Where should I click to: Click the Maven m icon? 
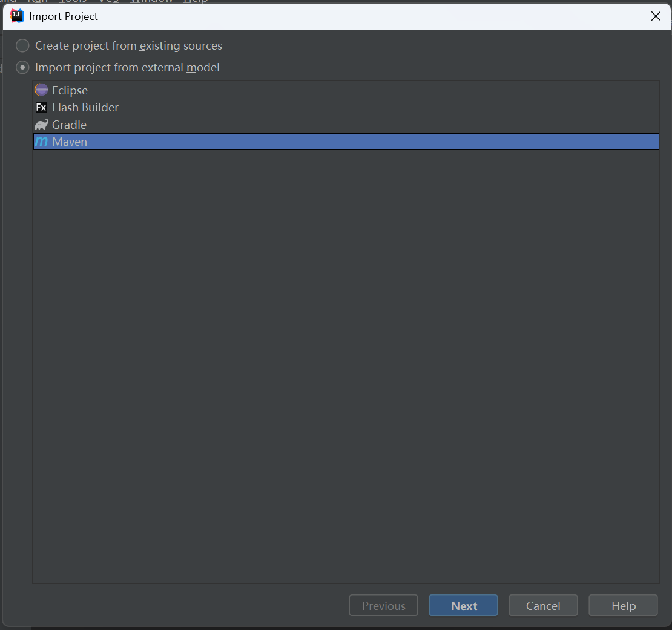point(41,142)
